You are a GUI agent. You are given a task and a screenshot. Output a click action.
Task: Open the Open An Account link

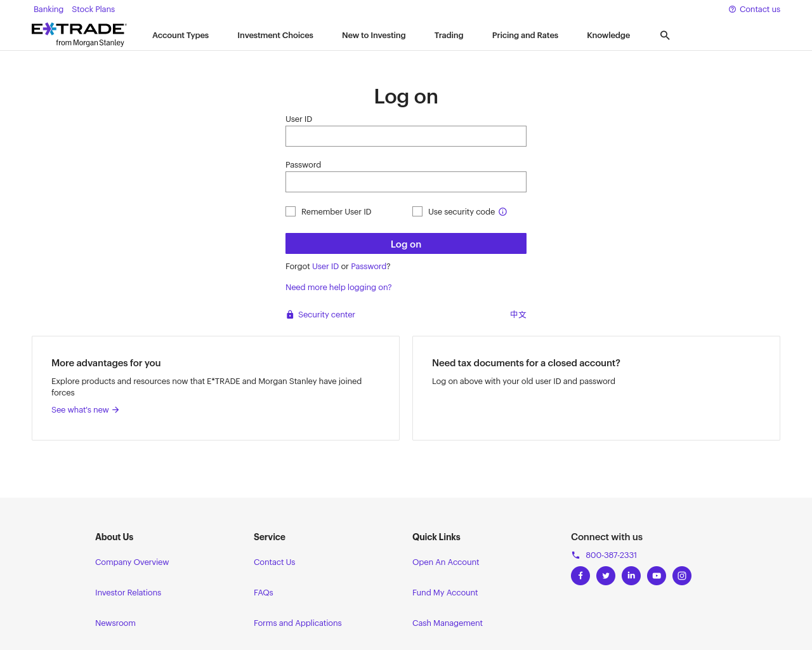tap(446, 562)
